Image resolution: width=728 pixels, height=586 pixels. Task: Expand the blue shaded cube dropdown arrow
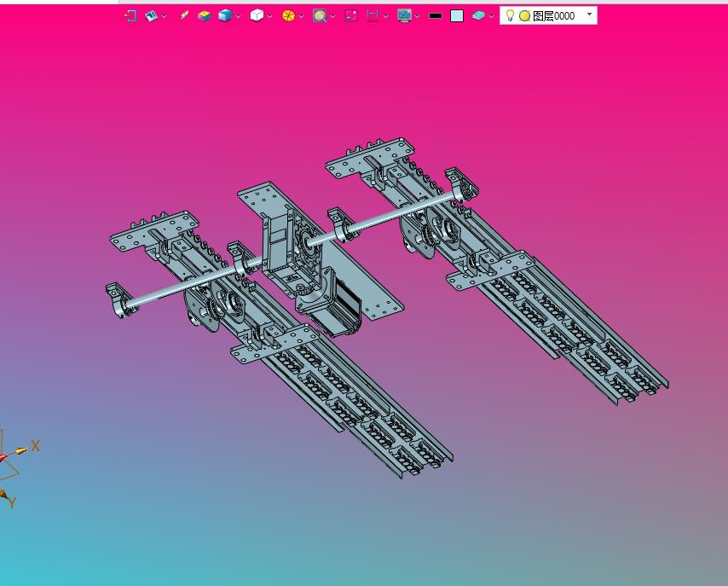[x=238, y=16]
